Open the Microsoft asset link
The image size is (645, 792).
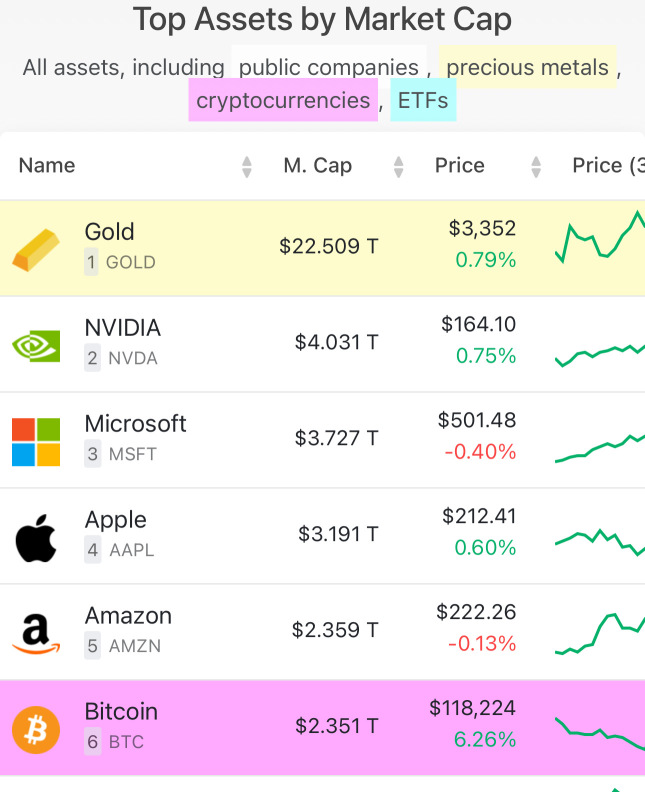pos(135,424)
